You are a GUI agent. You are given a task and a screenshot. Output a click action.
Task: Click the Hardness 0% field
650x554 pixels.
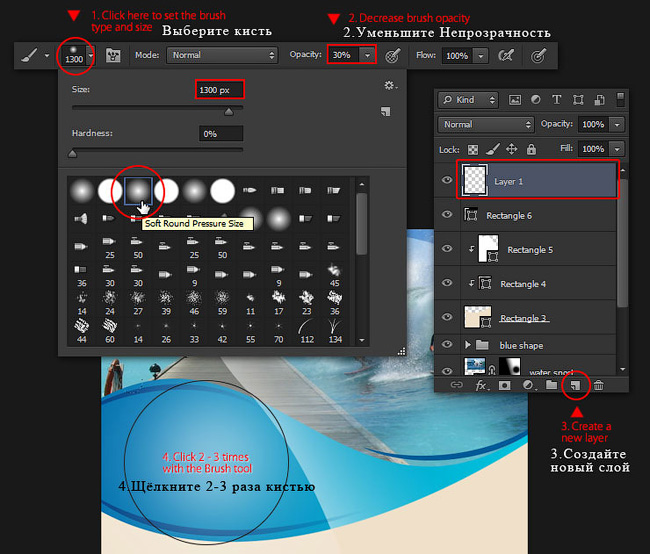coord(221,134)
